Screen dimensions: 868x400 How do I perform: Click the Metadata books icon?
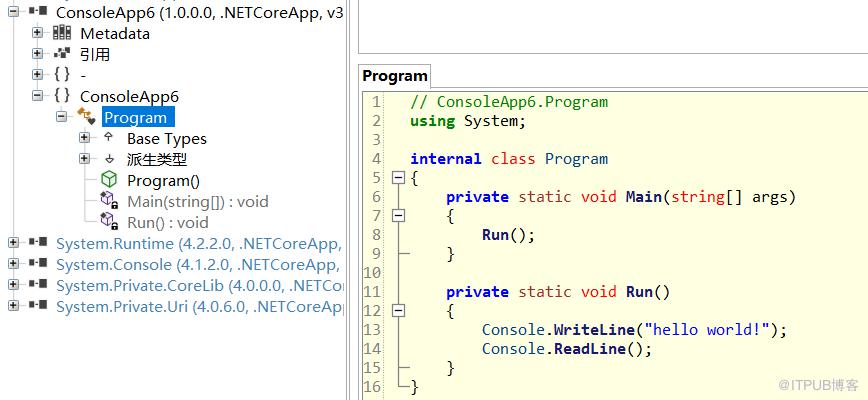(x=62, y=33)
